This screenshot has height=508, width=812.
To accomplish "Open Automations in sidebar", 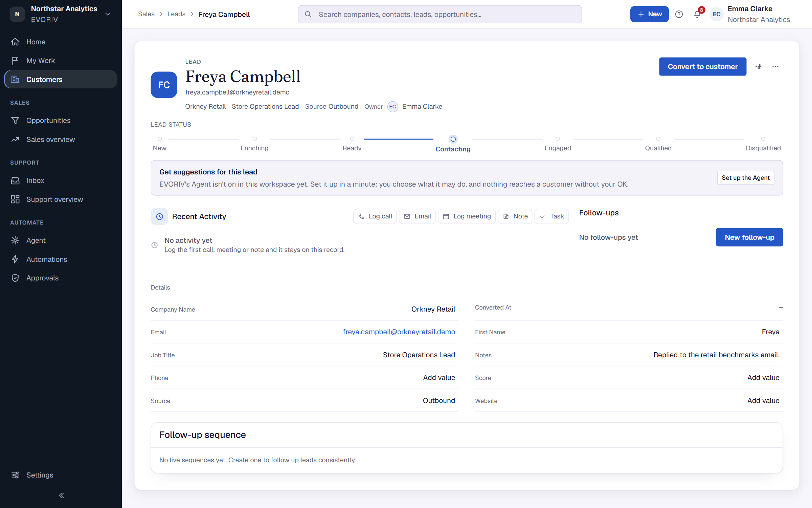I will click(61, 259).
